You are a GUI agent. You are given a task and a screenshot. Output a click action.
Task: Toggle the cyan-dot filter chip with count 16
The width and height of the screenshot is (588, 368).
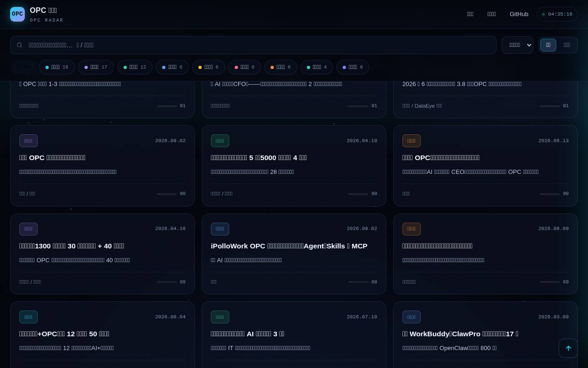57,67
